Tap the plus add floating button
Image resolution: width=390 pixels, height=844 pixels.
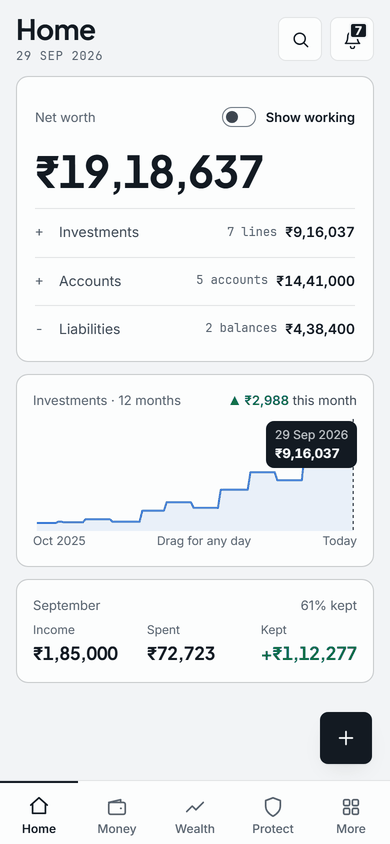pos(346,738)
